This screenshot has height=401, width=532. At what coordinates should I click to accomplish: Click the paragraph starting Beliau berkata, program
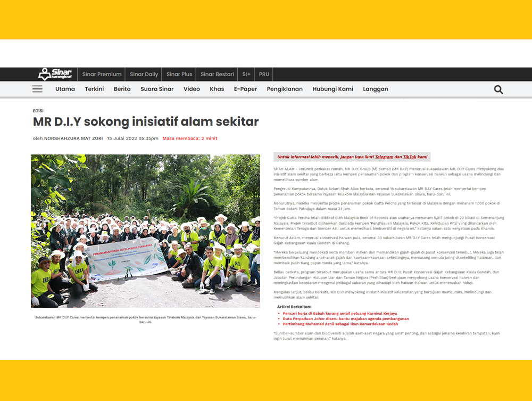tap(386, 277)
